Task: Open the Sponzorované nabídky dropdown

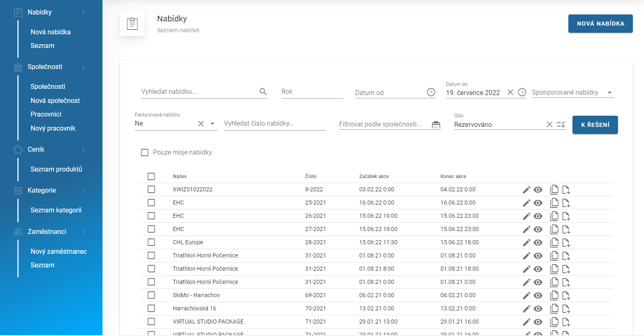Action: coord(609,93)
